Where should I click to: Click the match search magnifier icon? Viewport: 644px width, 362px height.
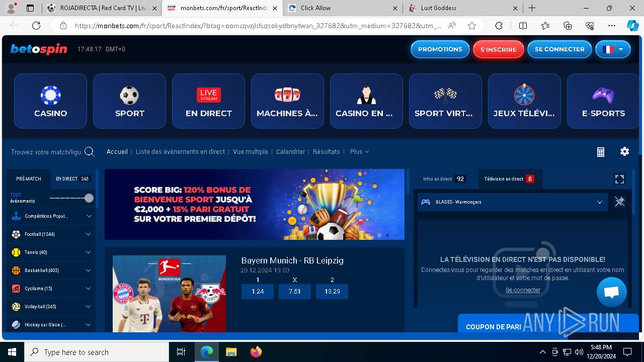click(90, 152)
